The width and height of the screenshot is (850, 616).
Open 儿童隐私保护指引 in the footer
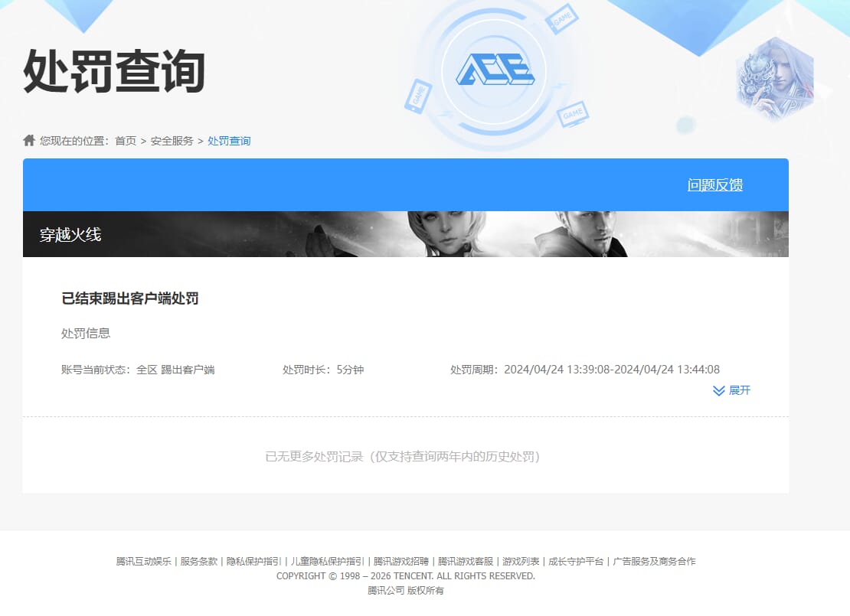coord(327,561)
